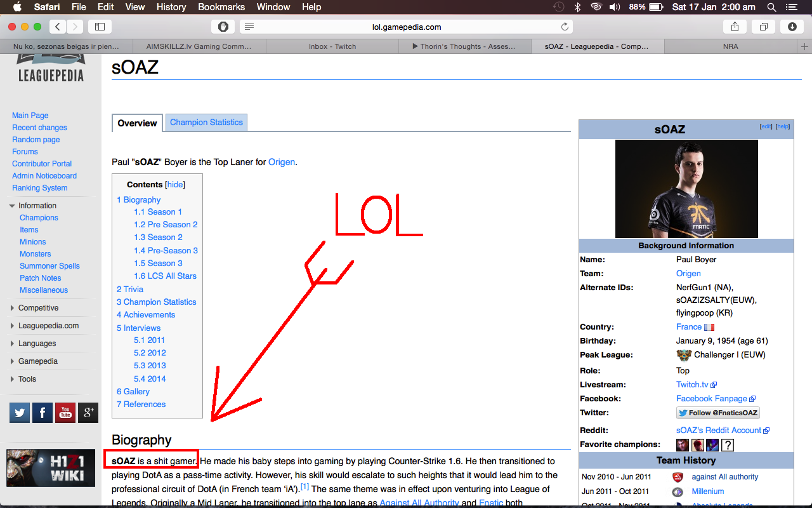Click infobox edit link
Viewport: 812px width, 508px height.
click(x=766, y=126)
